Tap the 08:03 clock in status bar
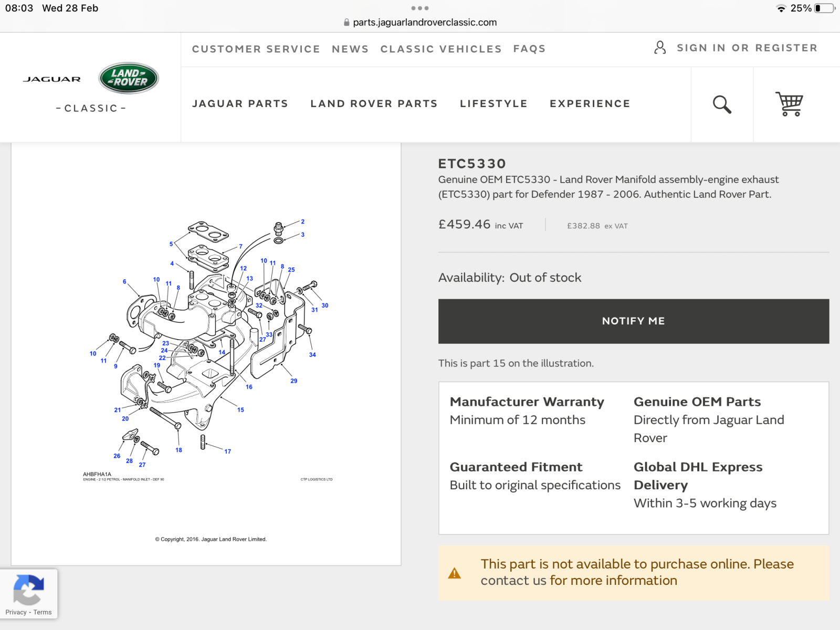840x630 pixels. (19, 8)
